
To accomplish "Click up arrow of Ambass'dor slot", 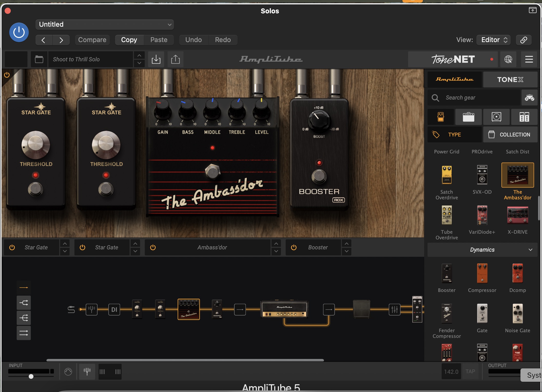I will [x=276, y=243].
